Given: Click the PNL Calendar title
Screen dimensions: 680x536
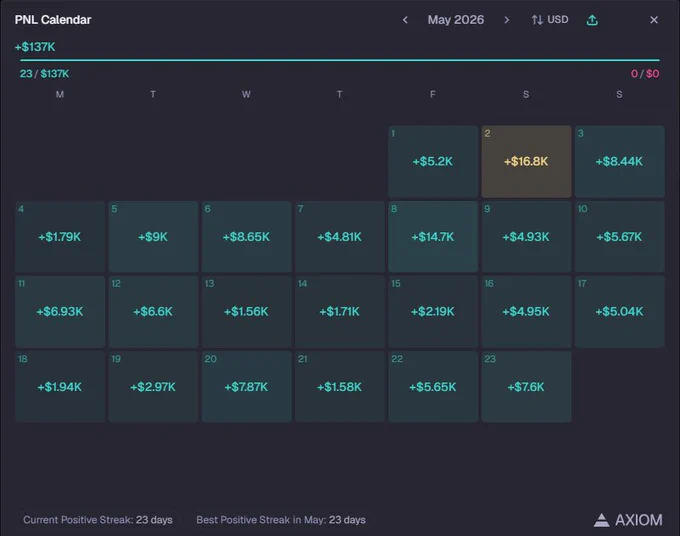Looking at the screenshot, I should click(53, 20).
